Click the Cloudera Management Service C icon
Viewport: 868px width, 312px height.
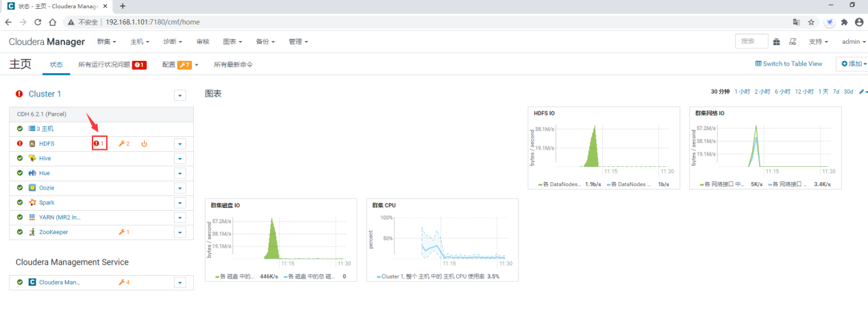(x=32, y=282)
